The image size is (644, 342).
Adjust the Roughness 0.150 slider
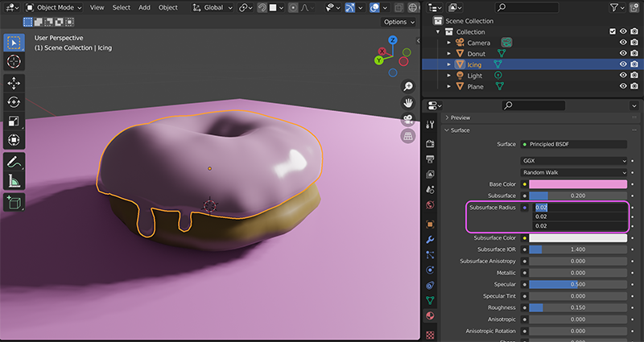pos(578,307)
